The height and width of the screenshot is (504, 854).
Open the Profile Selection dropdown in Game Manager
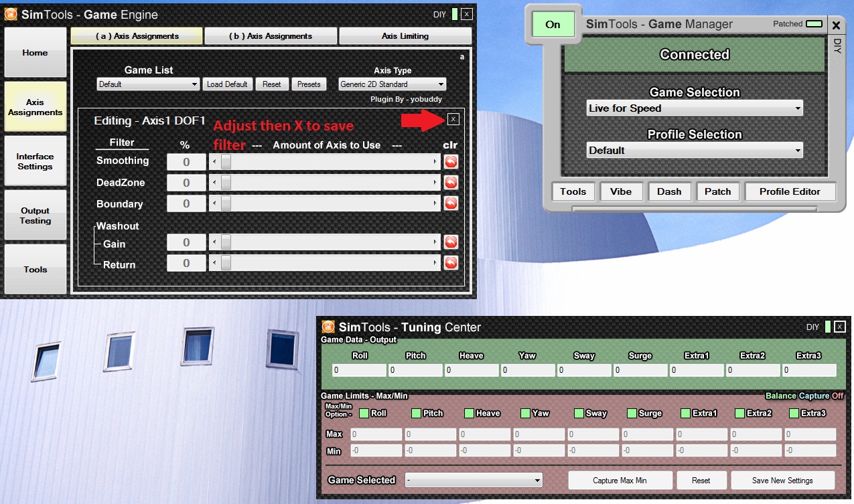coord(695,151)
